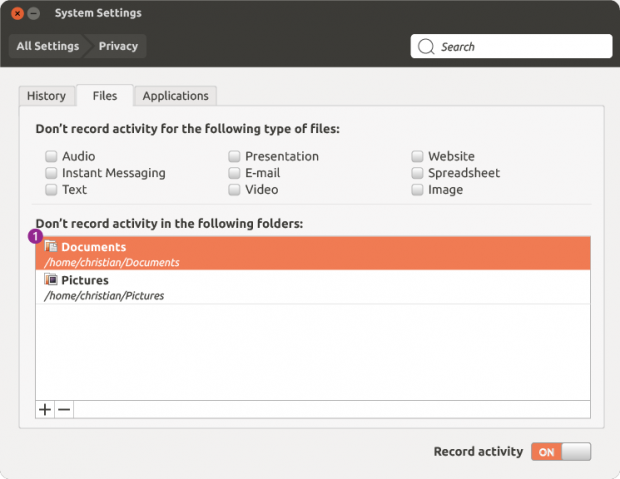This screenshot has width=620, height=479.
Task: Open the Applications tab
Action: (176, 96)
